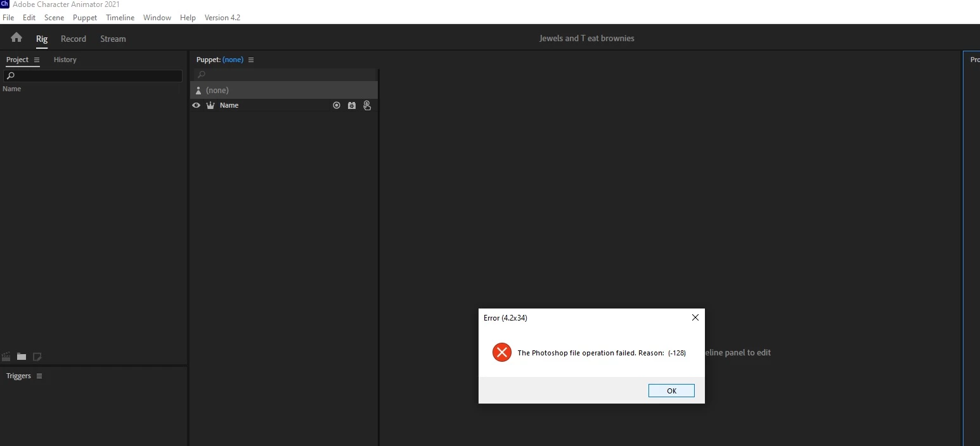Click the crown independence column icon

[x=210, y=105]
